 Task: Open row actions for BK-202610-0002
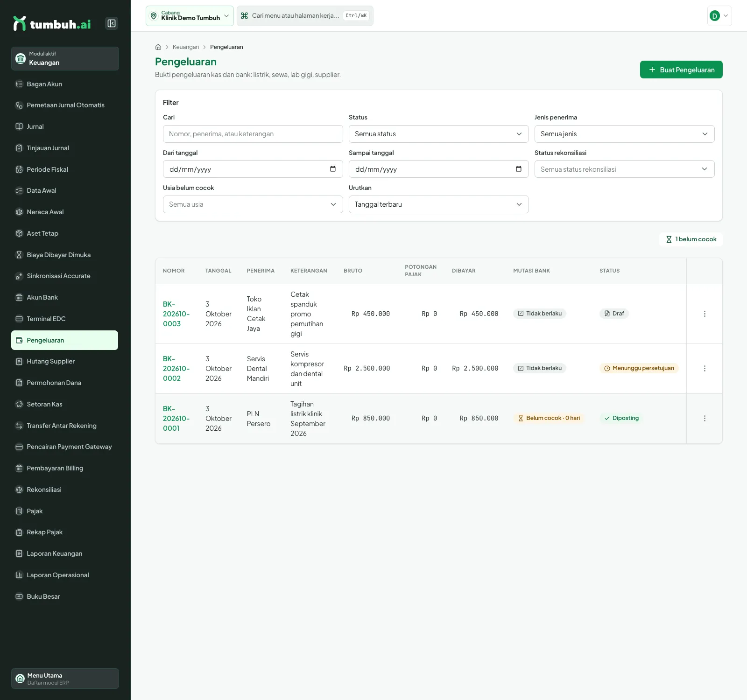point(705,369)
